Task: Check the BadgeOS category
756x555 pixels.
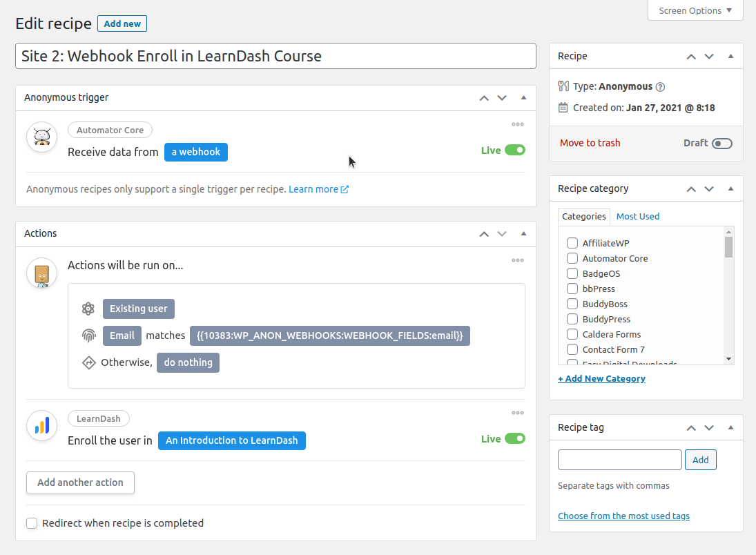Action: [x=572, y=273]
